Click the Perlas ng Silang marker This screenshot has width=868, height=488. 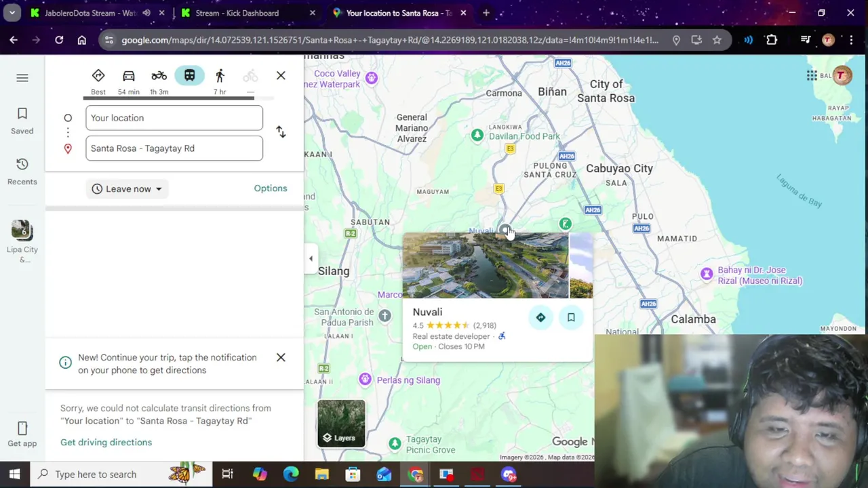[366, 380]
